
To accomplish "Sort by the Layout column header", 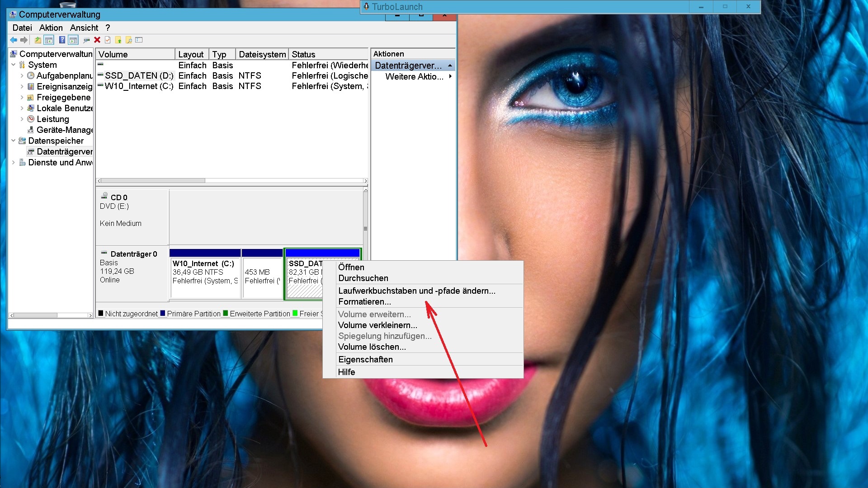I will click(x=192, y=54).
